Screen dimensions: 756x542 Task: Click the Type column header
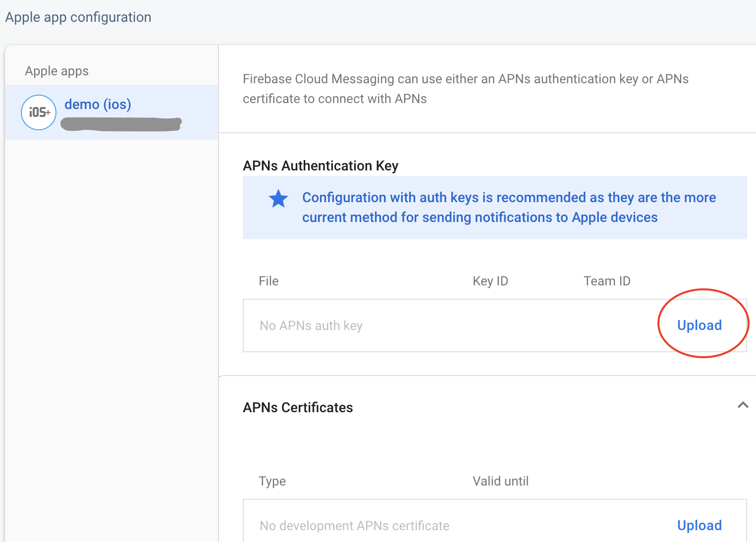[x=272, y=481]
